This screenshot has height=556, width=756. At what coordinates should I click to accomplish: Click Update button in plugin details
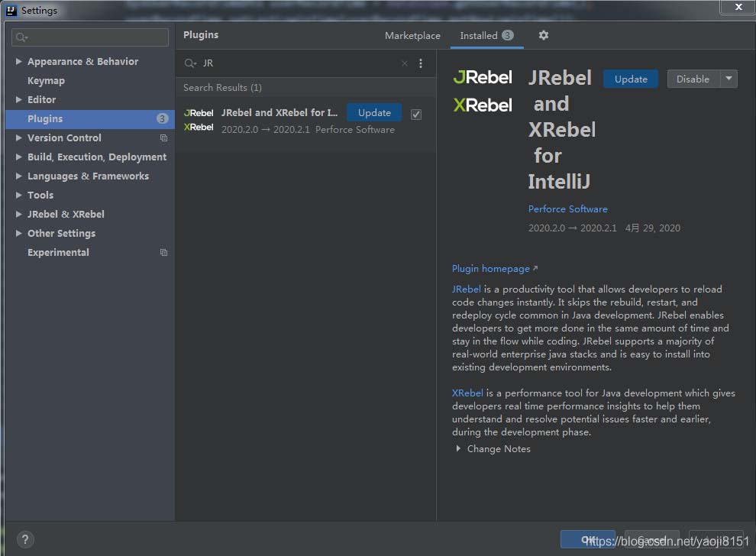(x=631, y=79)
